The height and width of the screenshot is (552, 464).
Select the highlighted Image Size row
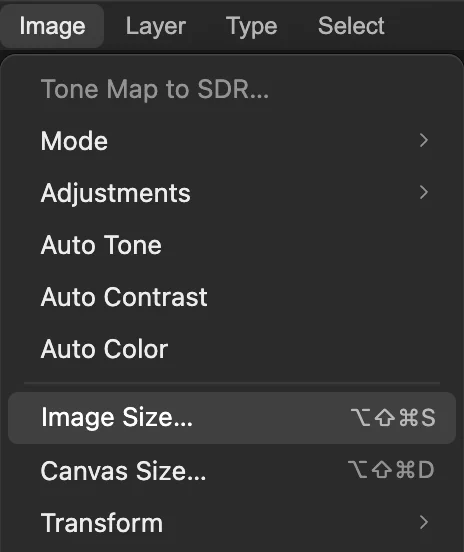pyautogui.click(x=232, y=418)
